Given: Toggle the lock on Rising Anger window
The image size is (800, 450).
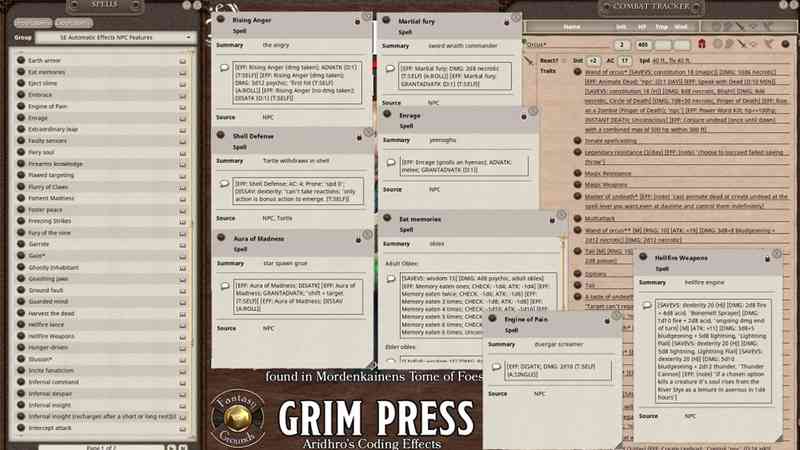Looking at the screenshot, I should (x=359, y=20).
